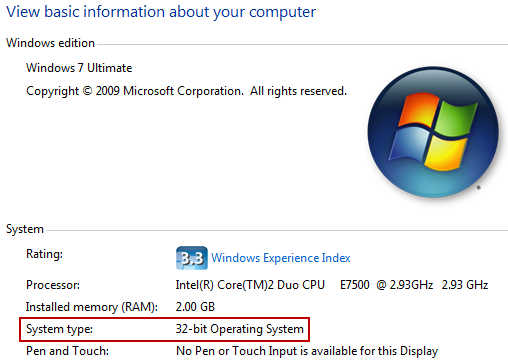Image resolution: width=508 pixels, height=363 pixels.
Task: Click the 2.00 GB memory value
Action: pyautogui.click(x=195, y=307)
